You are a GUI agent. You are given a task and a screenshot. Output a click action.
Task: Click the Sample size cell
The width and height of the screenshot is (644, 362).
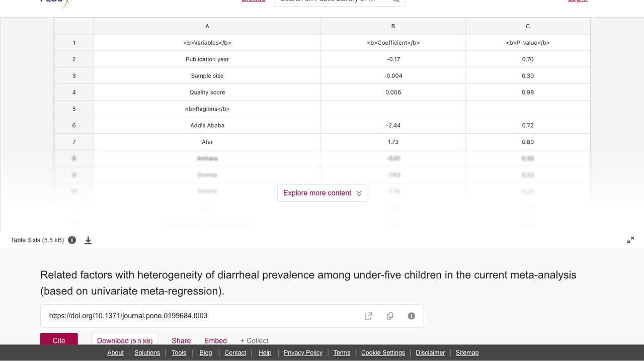pyautogui.click(x=207, y=76)
